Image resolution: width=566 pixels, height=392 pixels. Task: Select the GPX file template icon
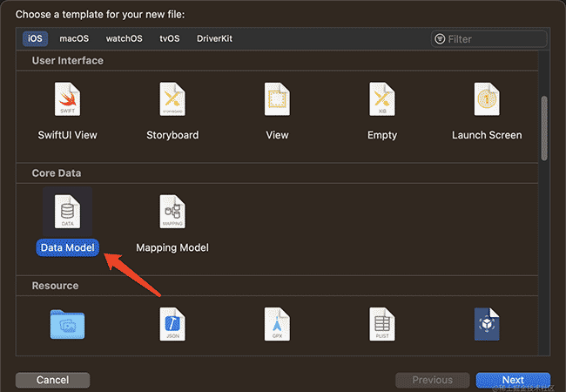(x=277, y=324)
